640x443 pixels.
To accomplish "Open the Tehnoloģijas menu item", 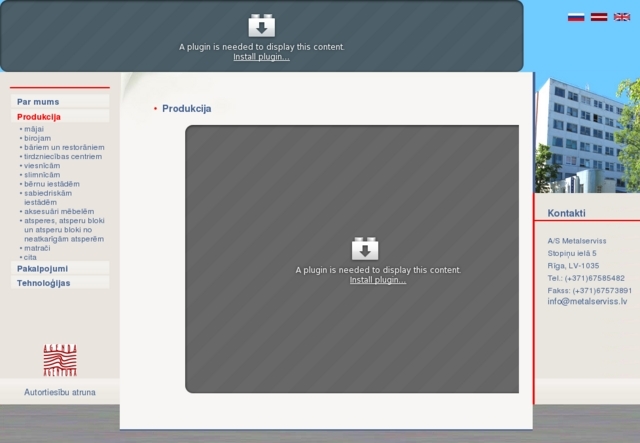I will 44,283.
